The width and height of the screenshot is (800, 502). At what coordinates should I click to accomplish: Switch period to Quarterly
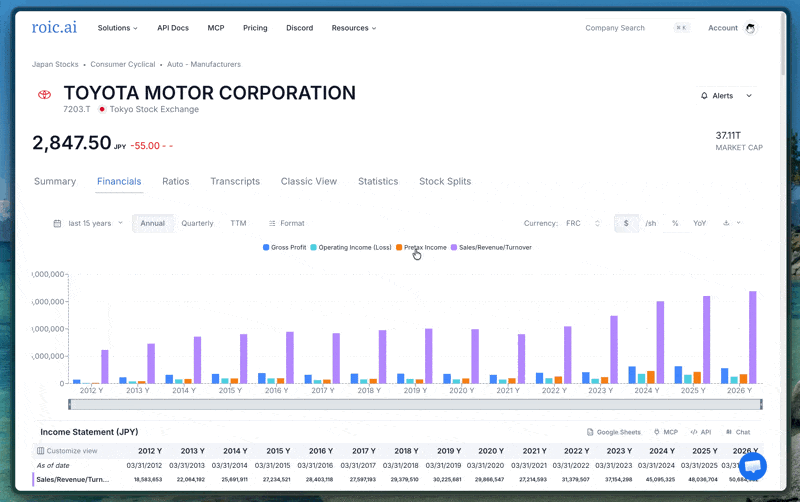pos(197,223)
